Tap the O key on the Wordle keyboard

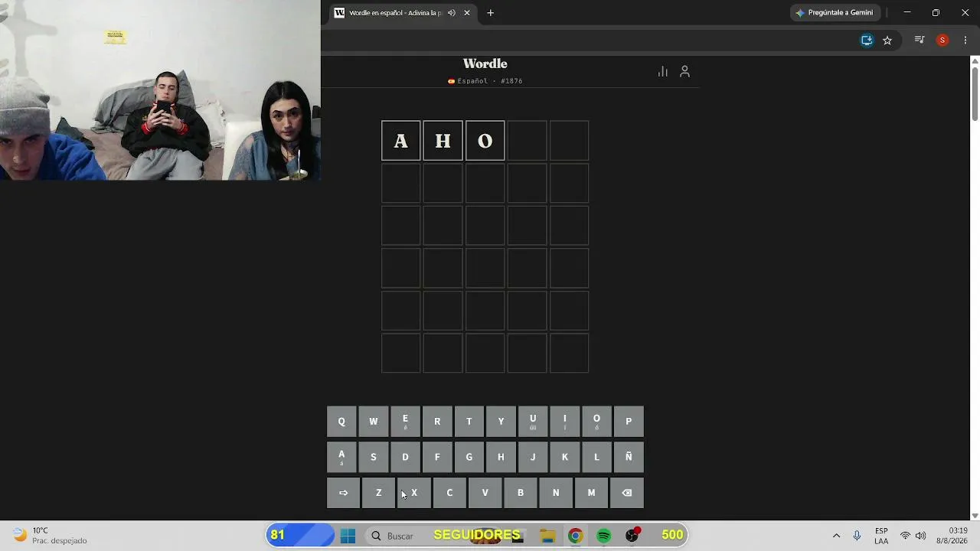[x=596, y=422]
